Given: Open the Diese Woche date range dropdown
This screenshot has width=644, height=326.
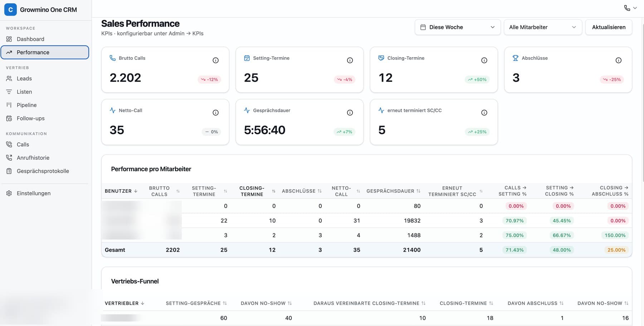Looking at the screenshot, I should coord(458,27).
